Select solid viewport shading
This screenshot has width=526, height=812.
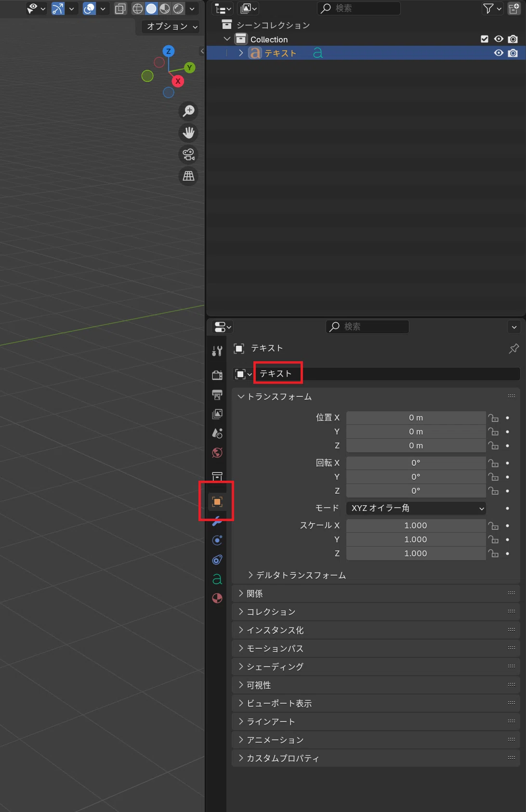point(151,8)
